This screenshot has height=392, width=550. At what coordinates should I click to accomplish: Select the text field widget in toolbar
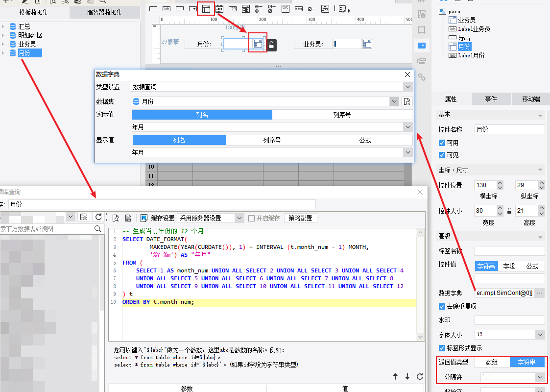pos(153,9)
